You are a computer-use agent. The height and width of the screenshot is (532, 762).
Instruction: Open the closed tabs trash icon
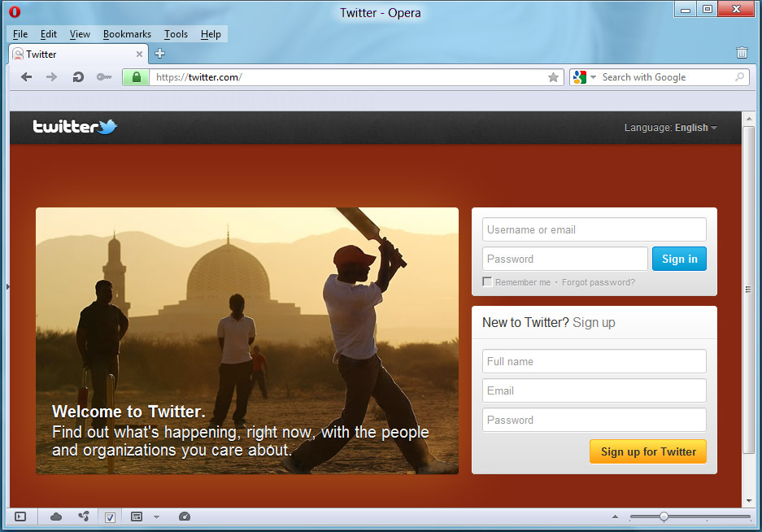coord(742,53)
